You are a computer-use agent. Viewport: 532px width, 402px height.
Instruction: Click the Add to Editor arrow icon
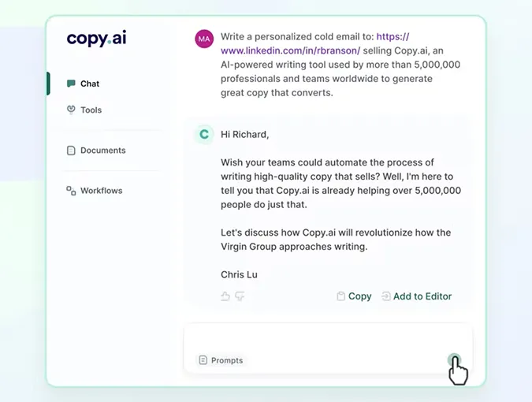[x=385, y=296]
